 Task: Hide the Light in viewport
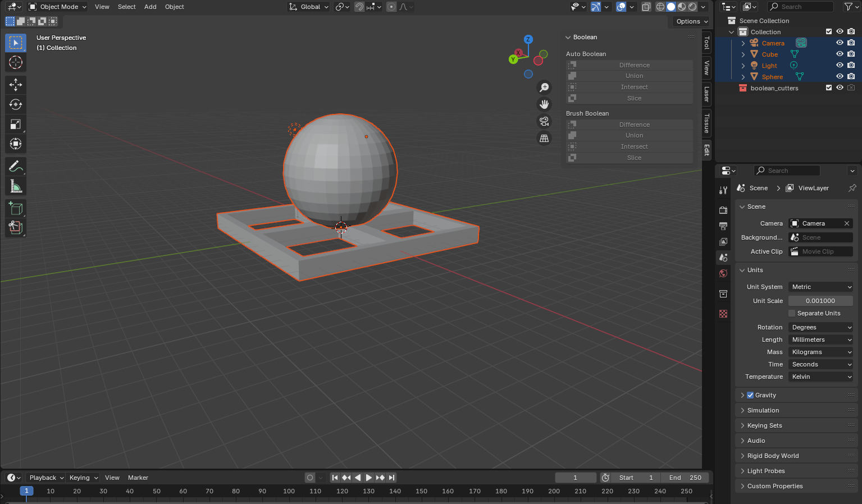(x=840, y=65)
